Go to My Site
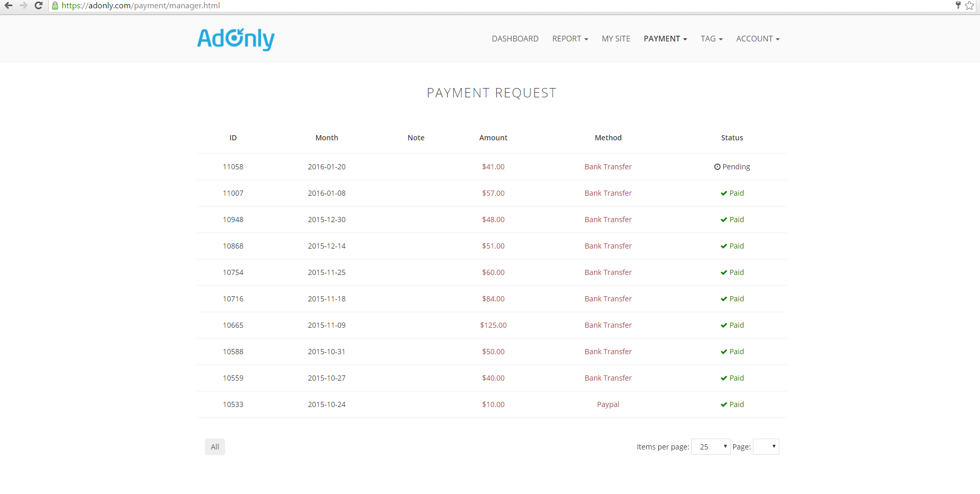This screenshot has height=494, width=980. tap(616, 39)
